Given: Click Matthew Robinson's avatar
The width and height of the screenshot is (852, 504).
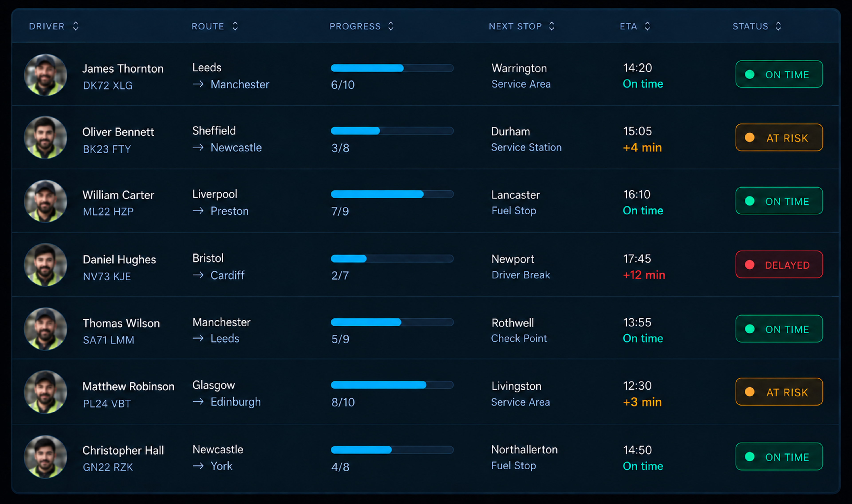Looking at the screenshot, I should point(45,392).
